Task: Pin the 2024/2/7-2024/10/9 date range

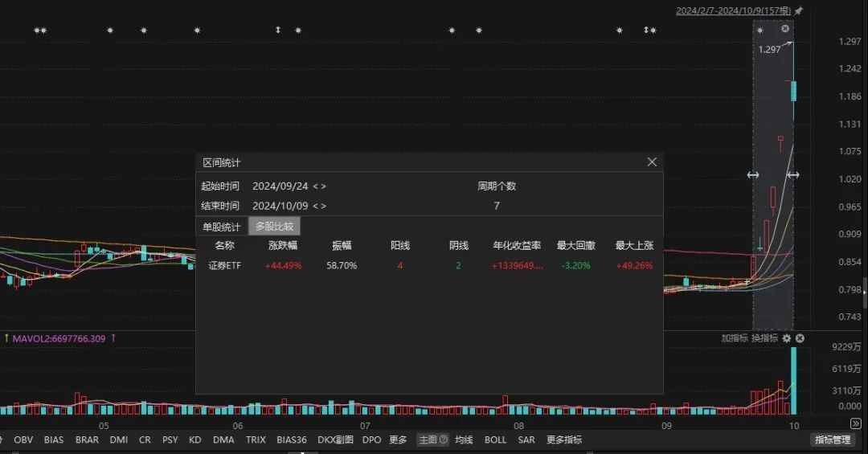Action: pyautogui.click(x=798, y=10)
